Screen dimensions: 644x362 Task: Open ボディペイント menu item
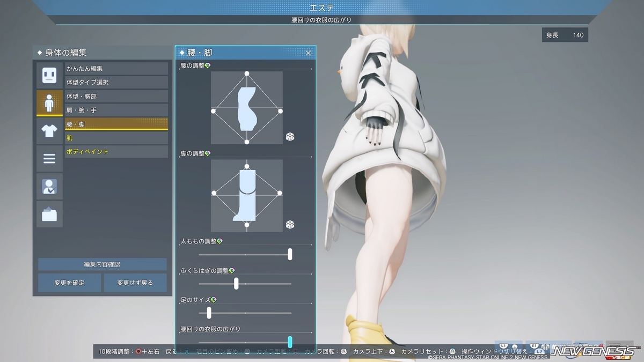tap(116, 152)
